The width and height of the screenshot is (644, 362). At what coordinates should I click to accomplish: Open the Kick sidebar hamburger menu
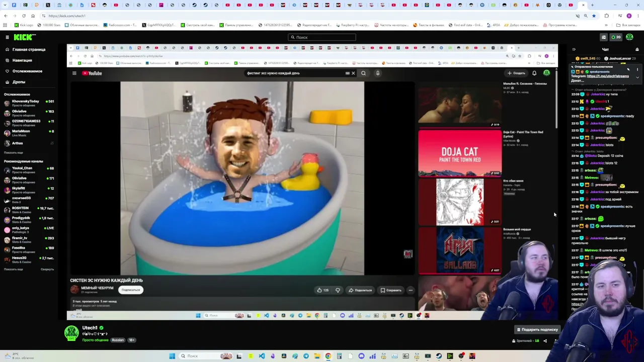(x=7, y=37)
